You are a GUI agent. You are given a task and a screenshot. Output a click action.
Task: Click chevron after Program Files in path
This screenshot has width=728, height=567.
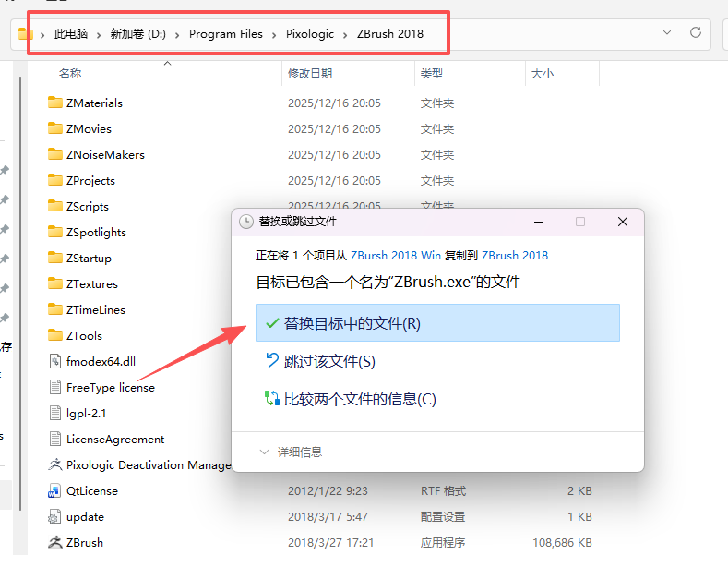[x=274, y=34]
